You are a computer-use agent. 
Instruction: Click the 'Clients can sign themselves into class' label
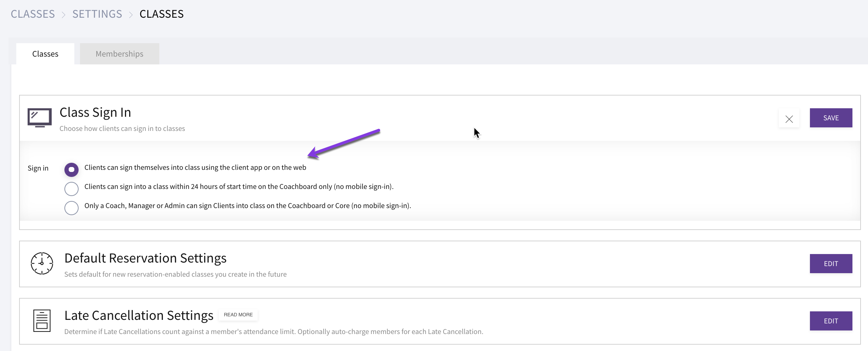tap(195, 167)
